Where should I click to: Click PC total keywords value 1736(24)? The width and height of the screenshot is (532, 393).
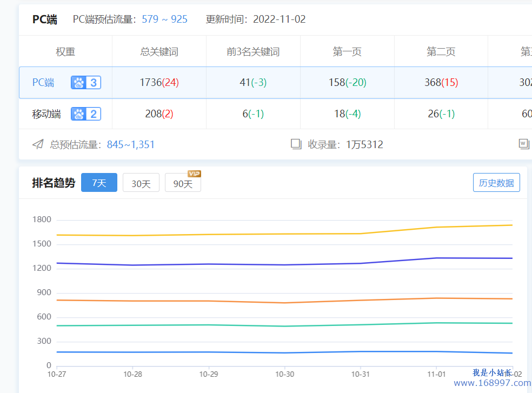point(159,83)
